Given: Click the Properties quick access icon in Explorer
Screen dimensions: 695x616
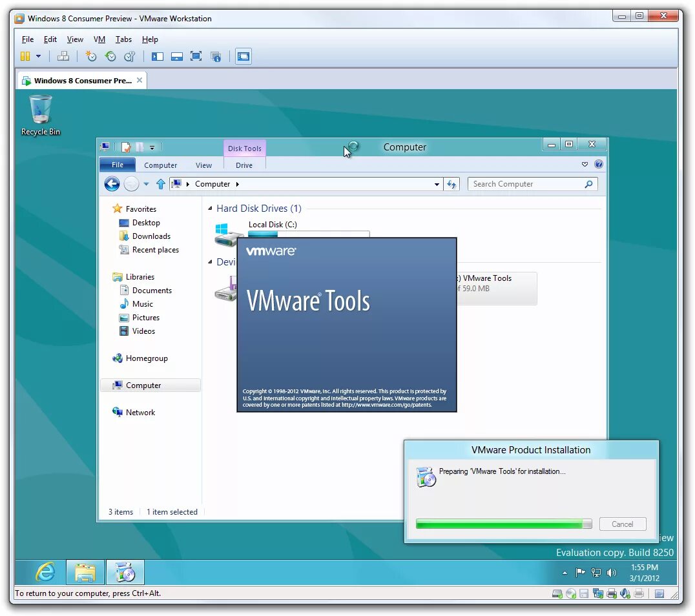Looking at the screenshot, I should coord(126,147).
